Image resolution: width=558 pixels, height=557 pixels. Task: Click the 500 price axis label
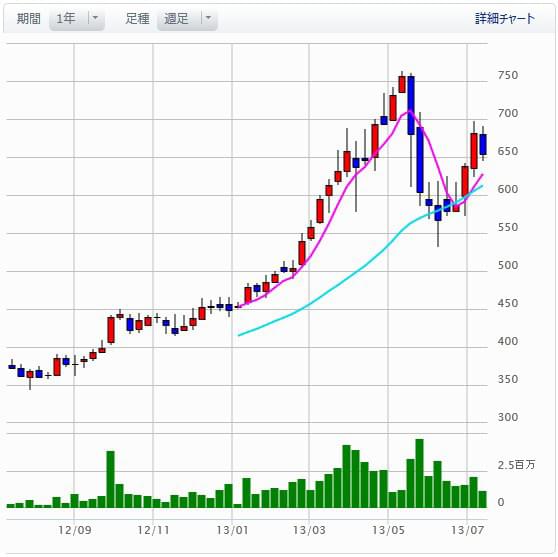coord(508,265)
